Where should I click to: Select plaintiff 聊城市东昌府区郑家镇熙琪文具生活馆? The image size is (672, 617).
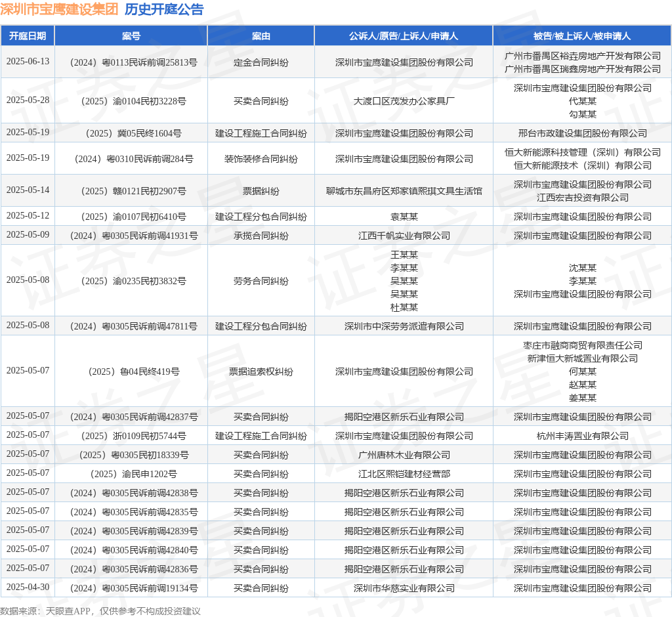point(404,191)
